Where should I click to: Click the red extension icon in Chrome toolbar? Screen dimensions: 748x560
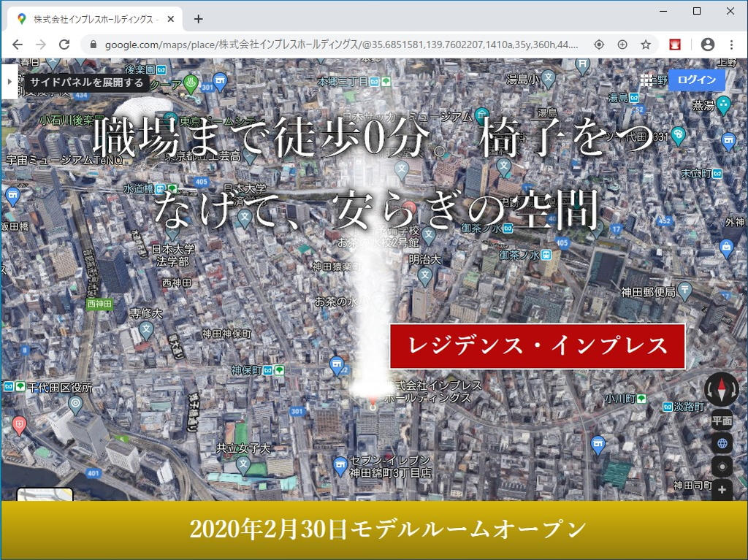click(x=675, y=44)
